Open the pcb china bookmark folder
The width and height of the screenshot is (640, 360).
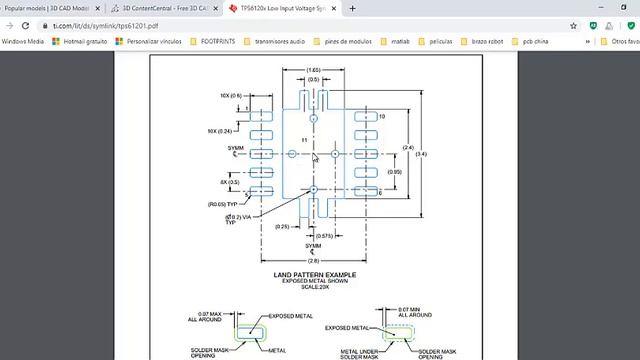pos(530,41)
